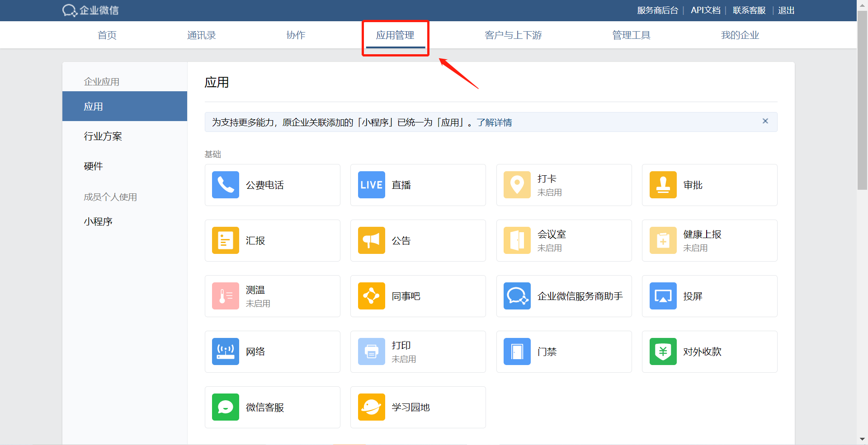This screenshot has width=868, height=445.
Task: Switch to the 通讯录 tab
Action: [x=201, y=35]
